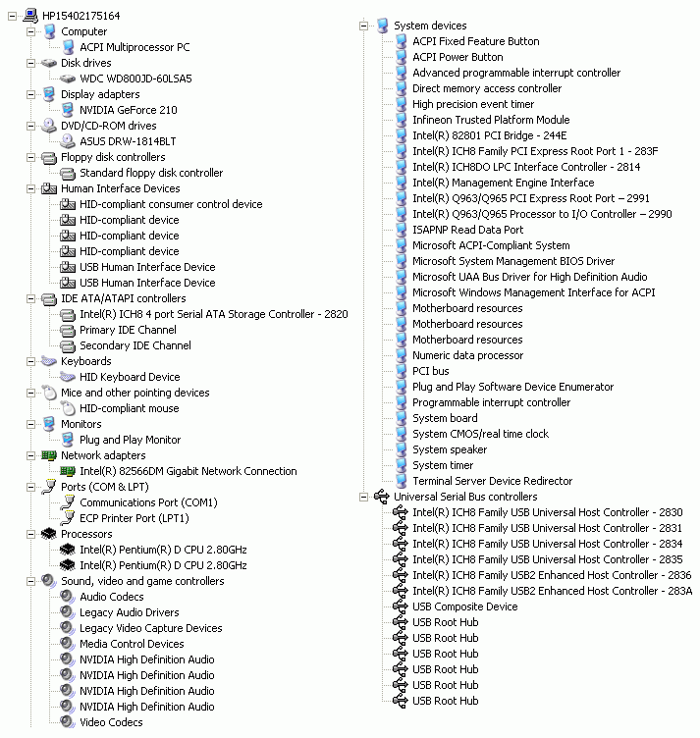Select ISAPNP Read Data Port
This screenshot has height=738, width=700.
click(x=467, y=230)
